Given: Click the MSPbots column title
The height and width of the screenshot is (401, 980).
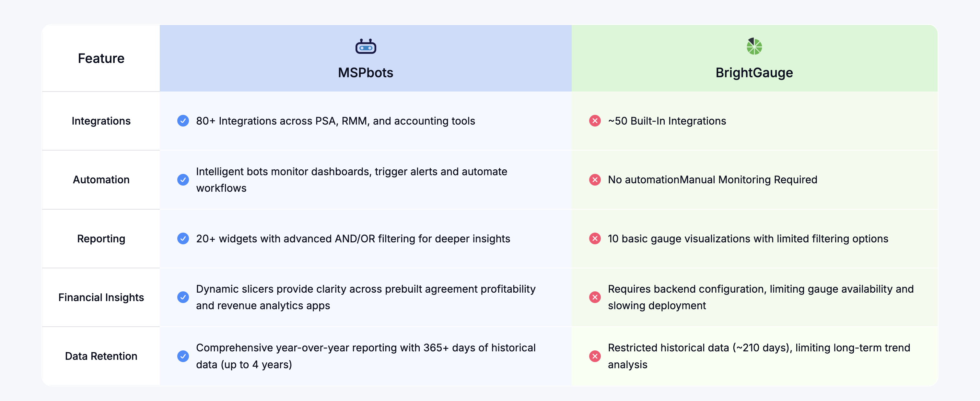Looking at the screenshot, I should pos(366,73).
